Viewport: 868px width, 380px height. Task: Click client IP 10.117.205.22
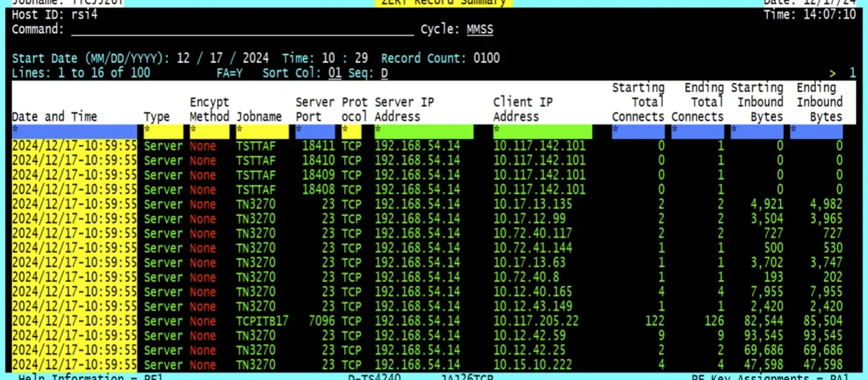click(536, 320)
